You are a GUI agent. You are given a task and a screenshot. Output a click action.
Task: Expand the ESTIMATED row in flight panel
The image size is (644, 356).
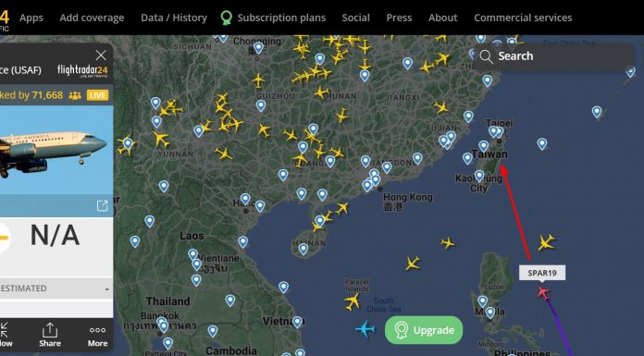click(x=56, y=288)
